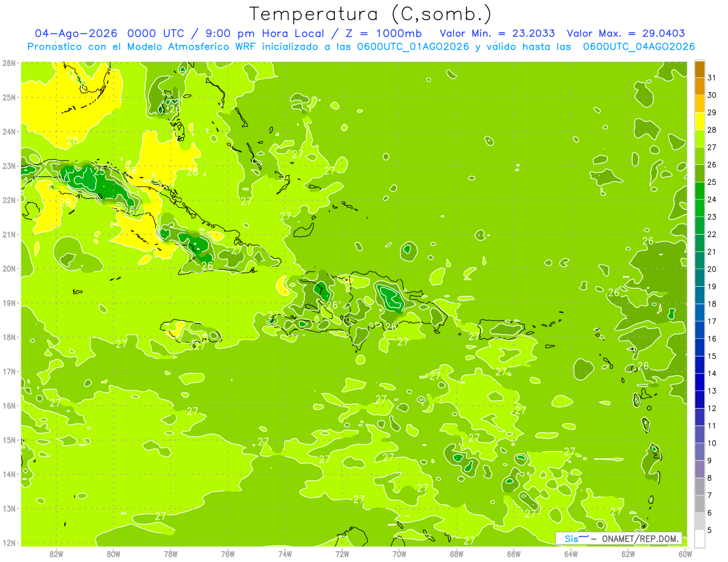Click the '15' label on the color legend
This screenshot has height=562, width=728.
click(712, 356)
